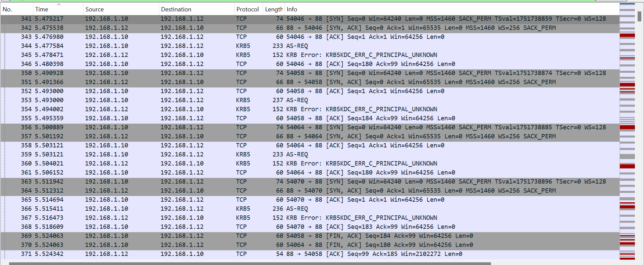Select packet 371, the last ACK row
The image size is (644, 265).
coord(302,254)
